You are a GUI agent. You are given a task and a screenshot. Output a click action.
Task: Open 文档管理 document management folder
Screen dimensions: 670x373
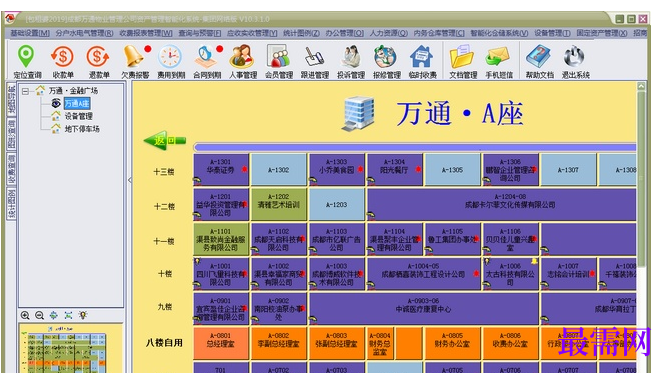(463, 62)
